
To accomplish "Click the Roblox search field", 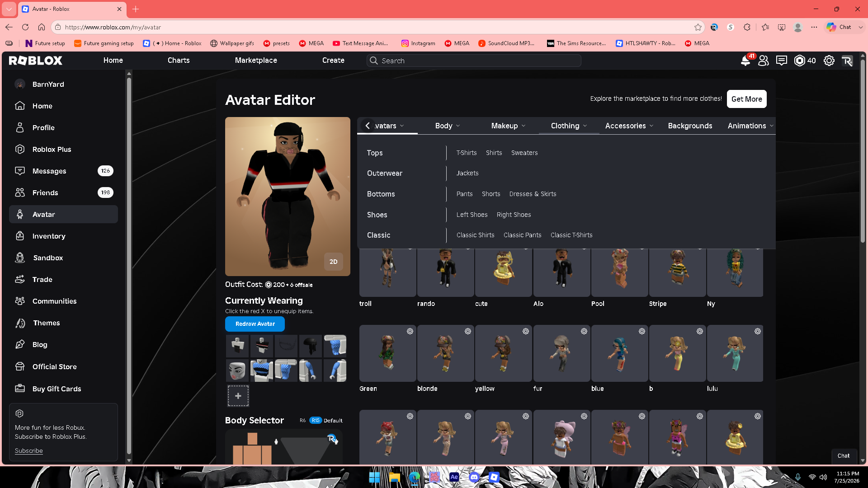I will [474, 61].
